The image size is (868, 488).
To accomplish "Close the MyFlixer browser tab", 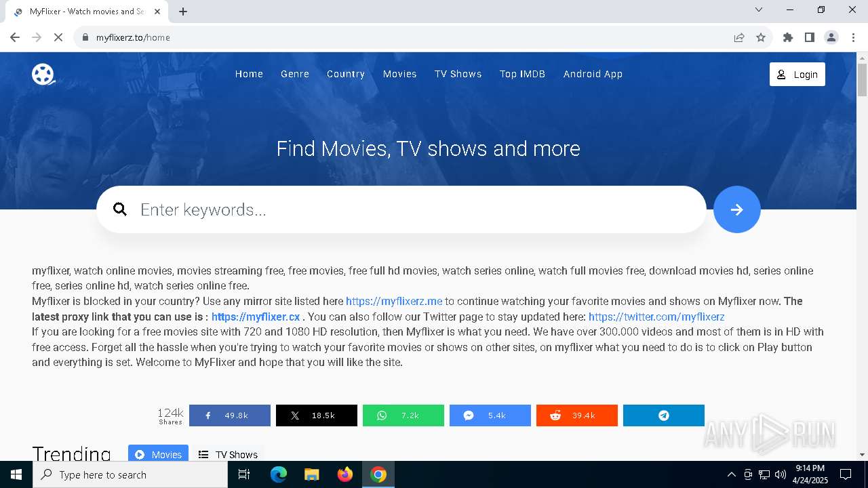I will point(157,12).
